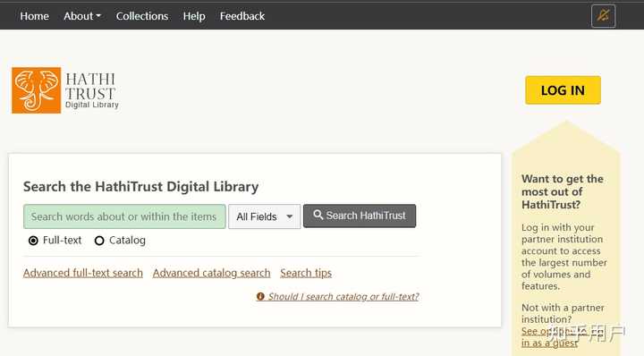Click the magnifying glass search icon
The width and height of the screenshot is (644, 356).
(318, 216)
